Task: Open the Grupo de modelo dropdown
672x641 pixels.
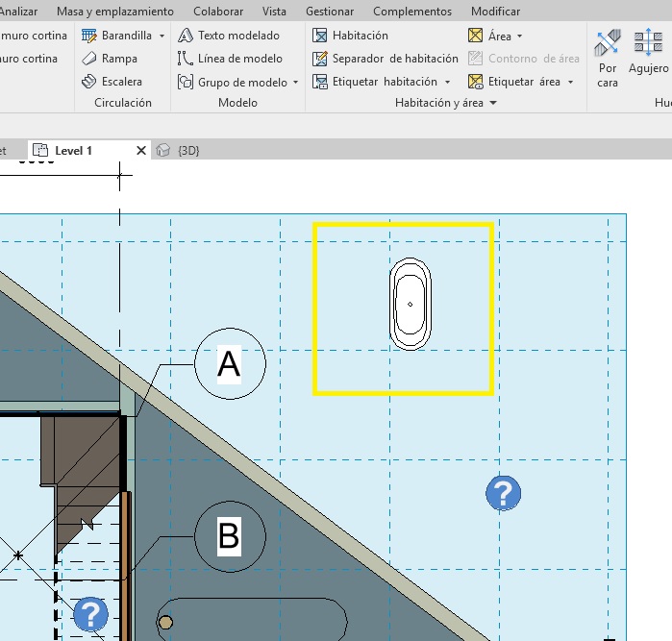Action: (x=296, y=83)
